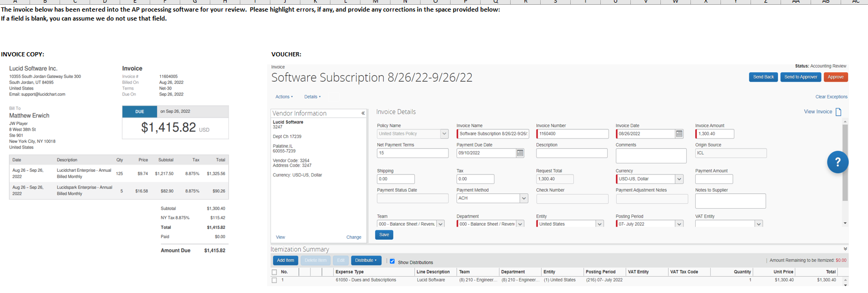The width and height of the screenshot is (868, 293).
Task: Click the Request Total field
Action: pos(555,179)
